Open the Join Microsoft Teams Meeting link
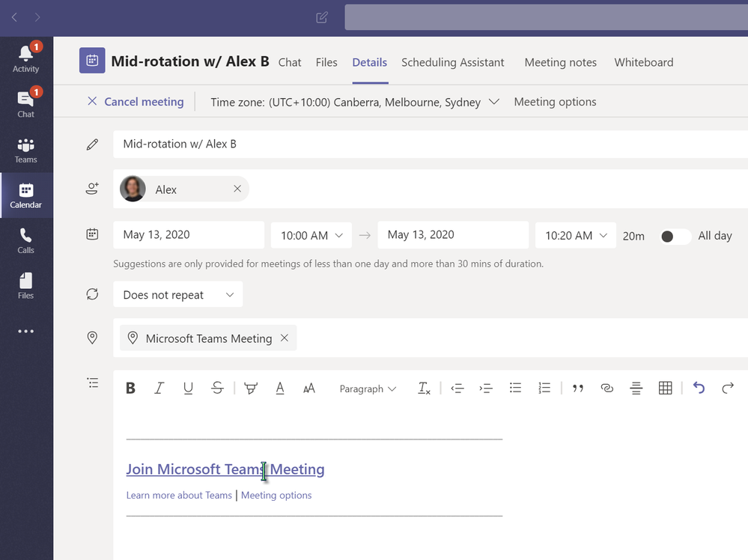This screenshot has width=748, height=560. tap(225, 469)
